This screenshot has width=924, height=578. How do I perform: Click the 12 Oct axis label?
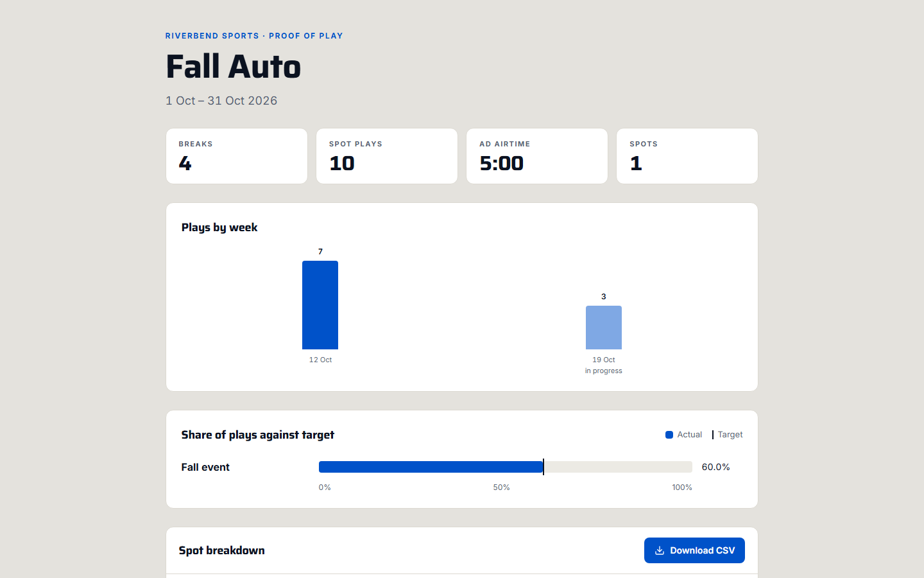(320, 360)
